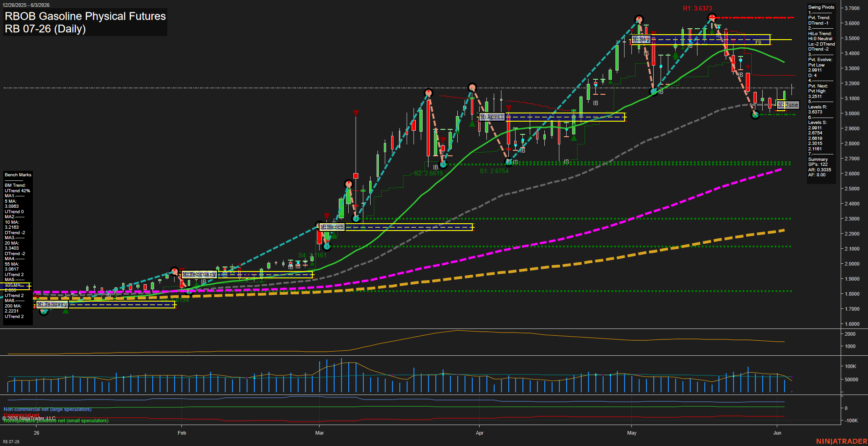Image resolution: width=868 pixels, height=446 pixels.
Task: Select the M:May monthly range label
Action: 641,40
